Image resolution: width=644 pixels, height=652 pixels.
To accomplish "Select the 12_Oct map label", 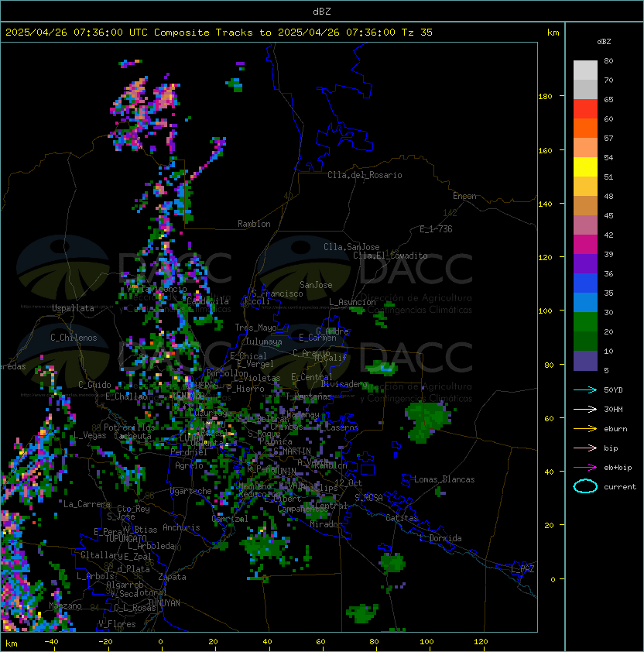I will pyautogui.click(x=348, y=483).
